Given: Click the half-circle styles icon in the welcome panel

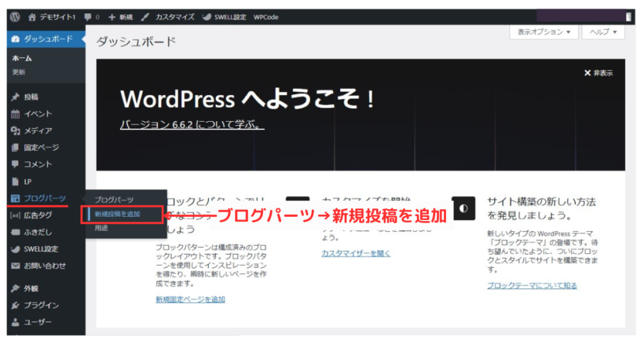Looking at the screenshot, I should point(464,208).
